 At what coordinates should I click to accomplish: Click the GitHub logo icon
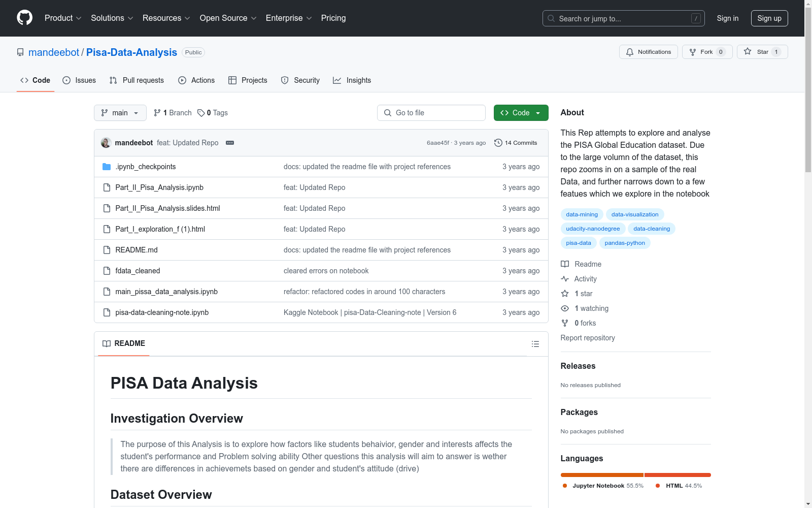[24, 18]
